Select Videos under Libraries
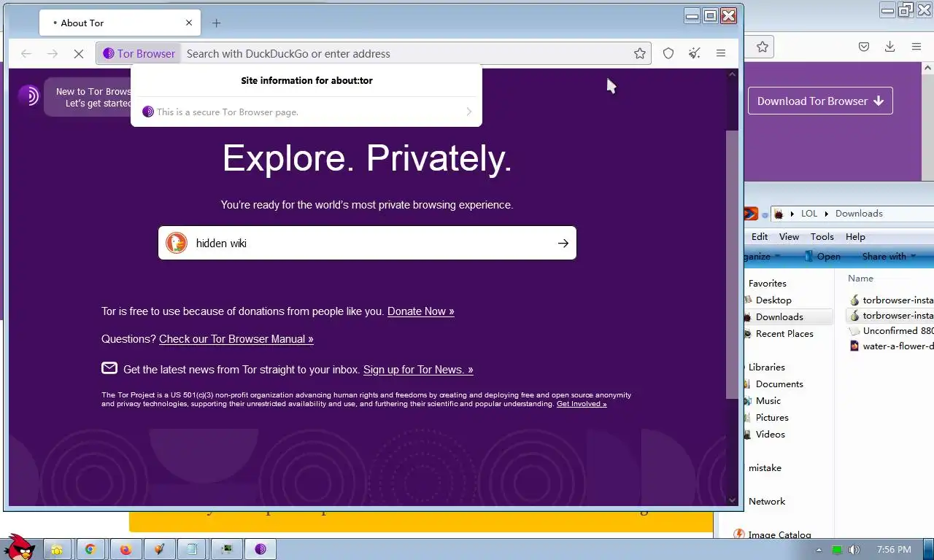Viewport: 934px width, 560px height. 771,434
